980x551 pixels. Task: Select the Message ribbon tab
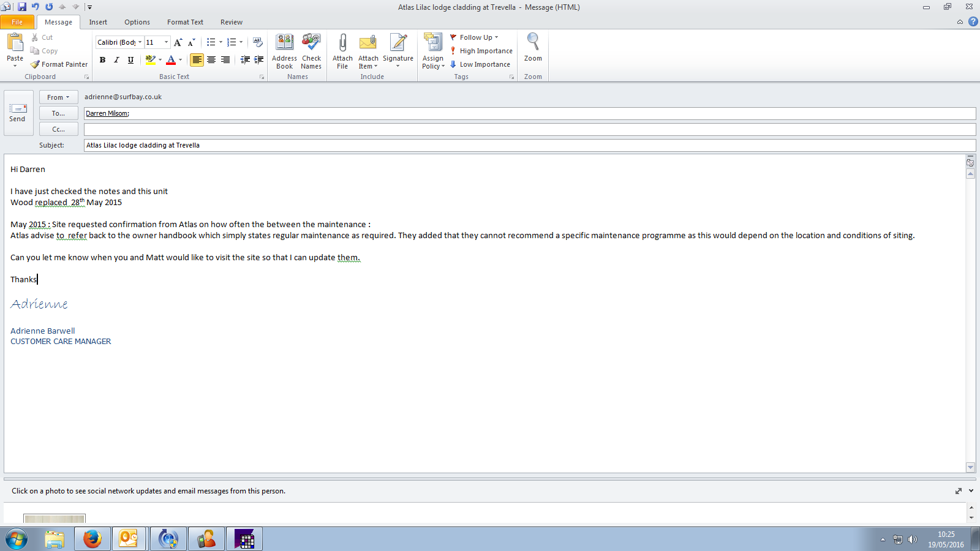coord(58,22)
